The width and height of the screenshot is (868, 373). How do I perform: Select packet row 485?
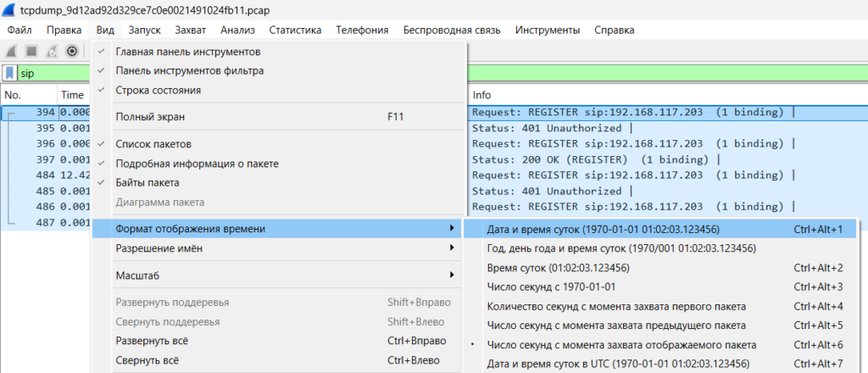point(434,191)
